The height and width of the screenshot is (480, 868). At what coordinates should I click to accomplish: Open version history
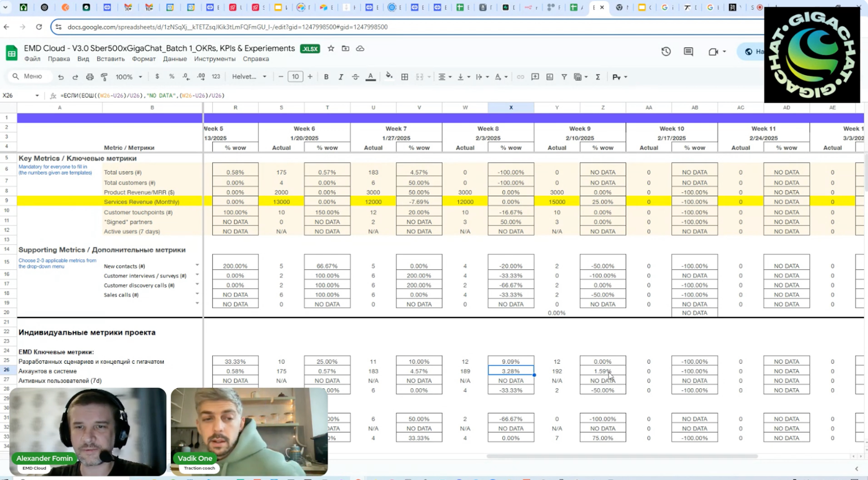point(666,51)
